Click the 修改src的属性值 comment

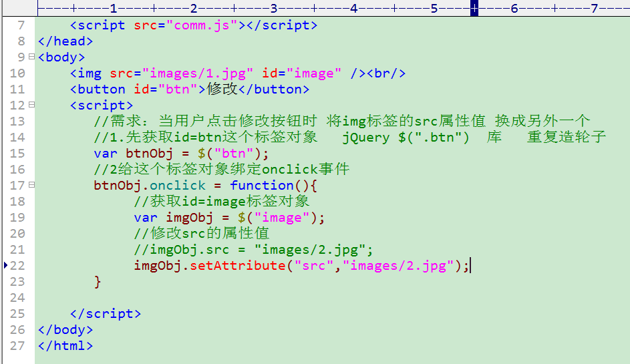coord(202,233)
